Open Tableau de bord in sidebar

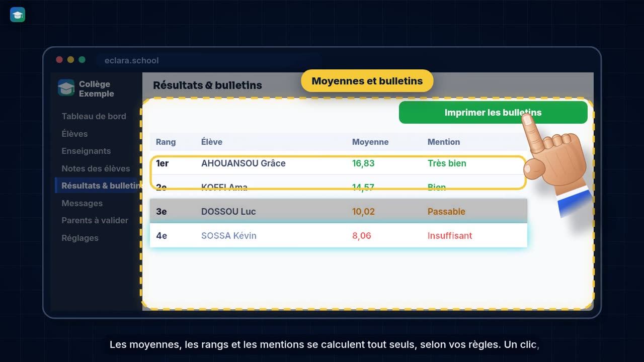[94, 116]
